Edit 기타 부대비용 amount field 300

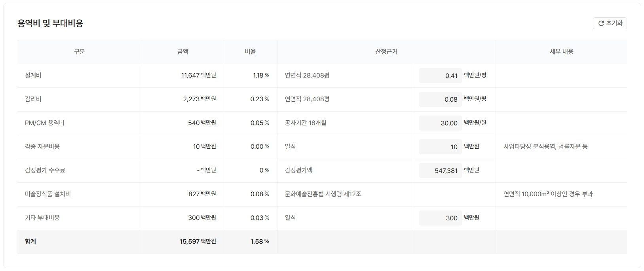[440, 218]
